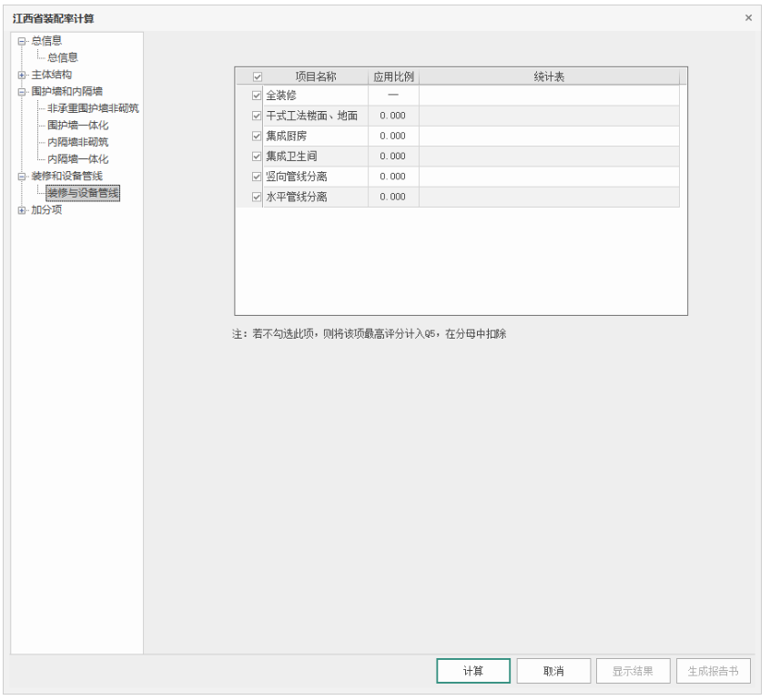Expand the 加分项 tree node
Viewport: 770px width, 700px height.
[21, 210]
